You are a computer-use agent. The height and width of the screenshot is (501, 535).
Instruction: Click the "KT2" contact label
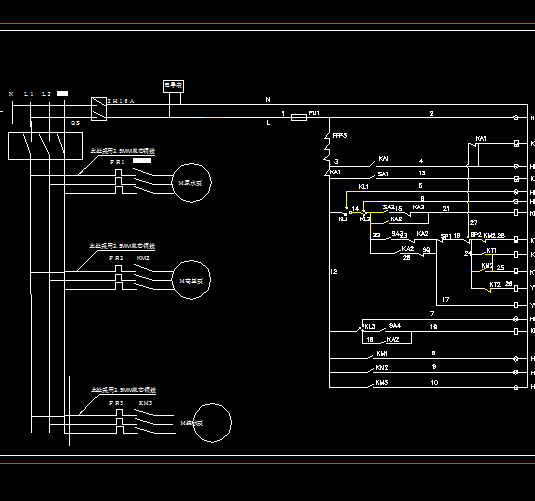(495, 285)
